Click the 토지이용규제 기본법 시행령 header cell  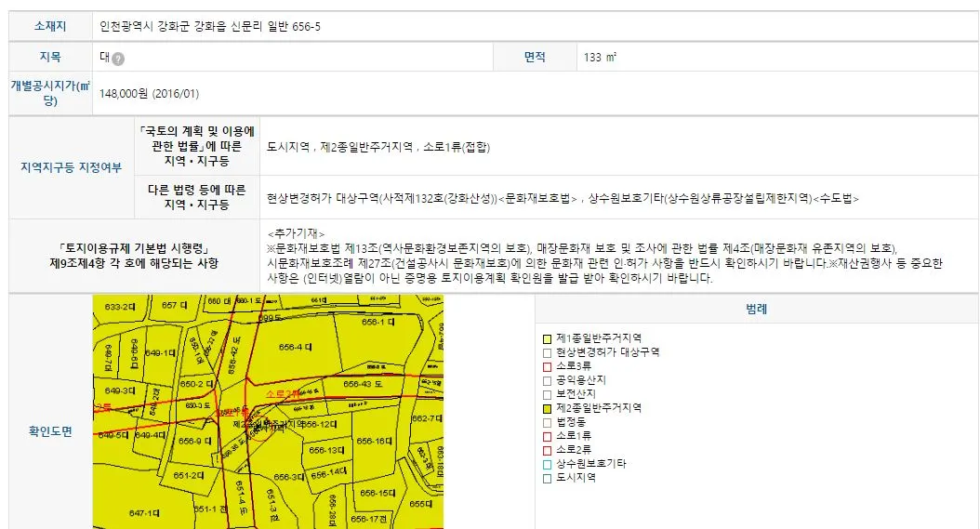click(135, 256)
